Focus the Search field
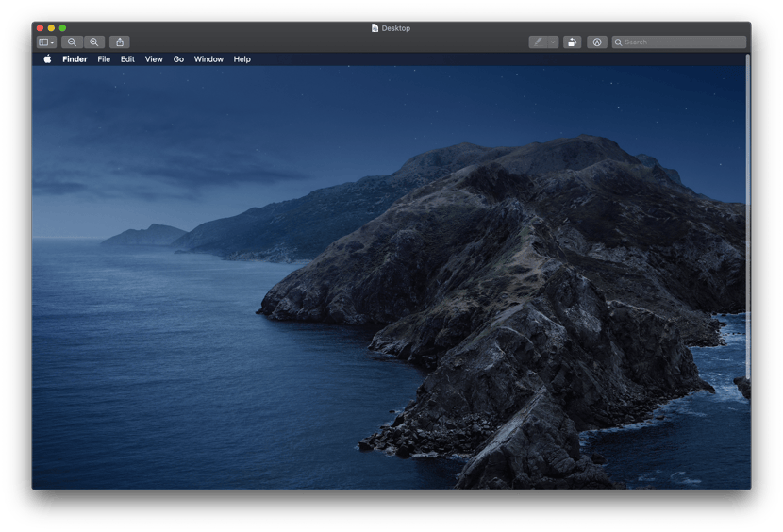This screenshot has height=532, width=783. pyautogui.click(x=679, y=42)
